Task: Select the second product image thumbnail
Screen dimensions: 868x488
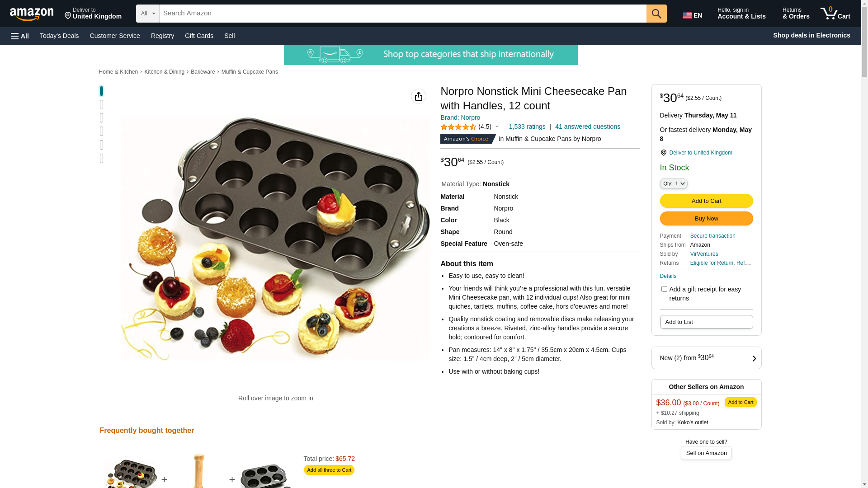Action: [101, 104]
